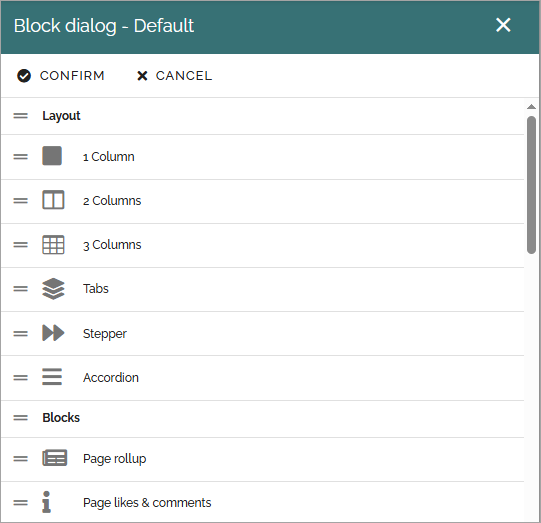Screen dimensions: 541x523
Task: Select the Accordion label
Action: 111,378
